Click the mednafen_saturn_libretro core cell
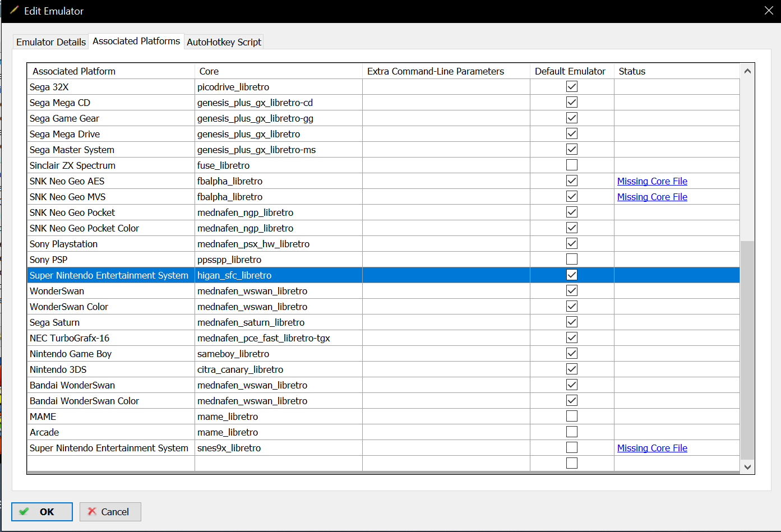Viewport: 781px width, 532px height. (x=279, y=322)
